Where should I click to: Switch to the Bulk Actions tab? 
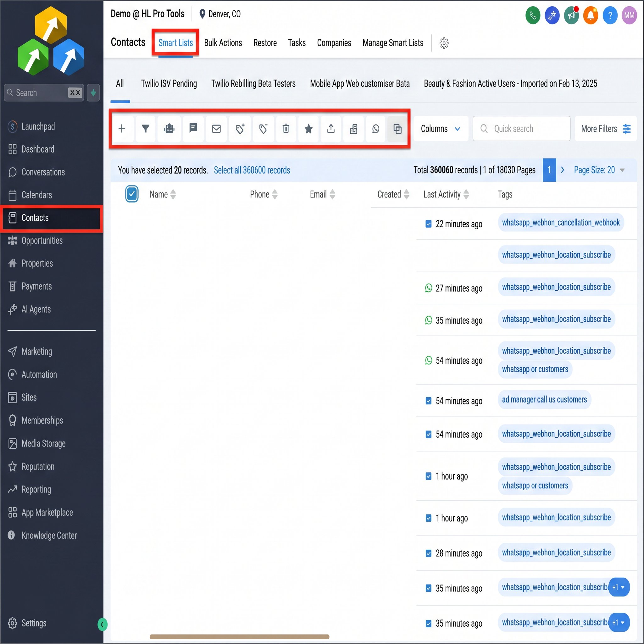[x=223, y=43]
